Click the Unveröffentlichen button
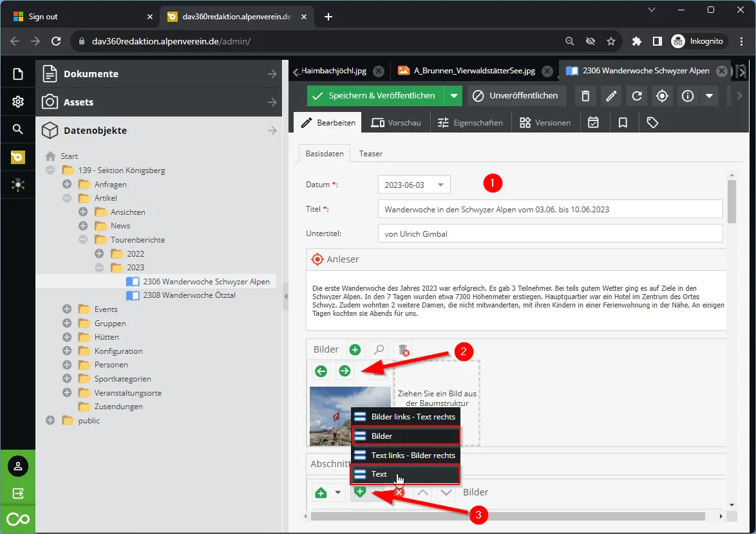Image resolution: width=756 pixels, height=534 pixels. pyautogui.click(x=516, y=96)
